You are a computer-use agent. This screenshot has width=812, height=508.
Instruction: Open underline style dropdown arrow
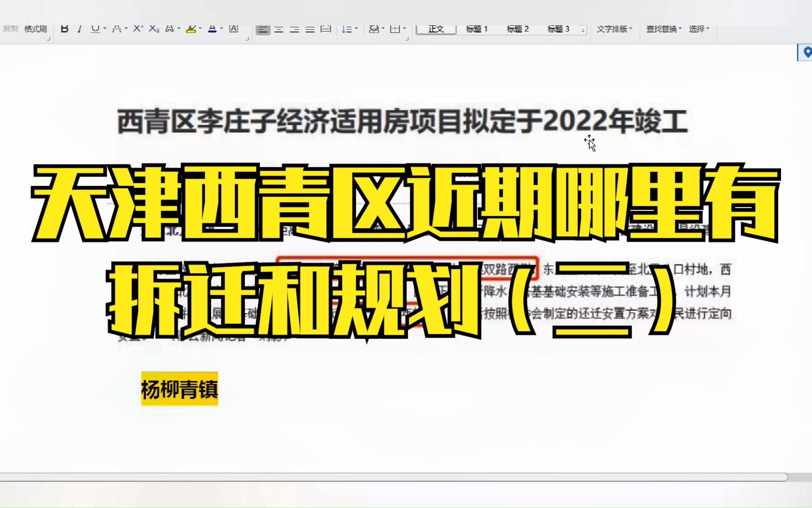104,29
